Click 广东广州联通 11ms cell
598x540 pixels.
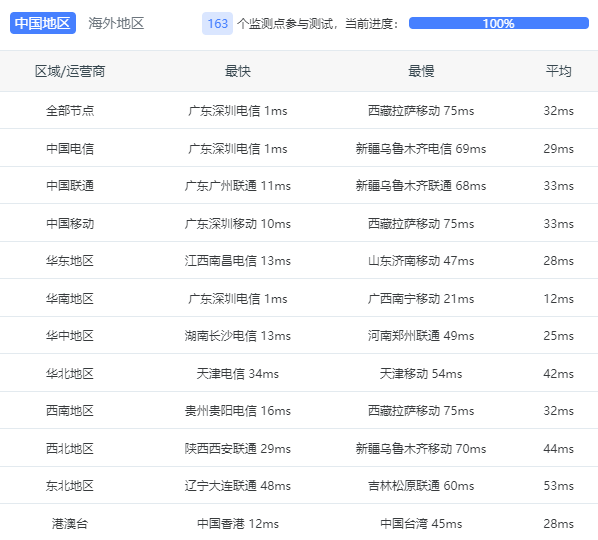point(238,186)
